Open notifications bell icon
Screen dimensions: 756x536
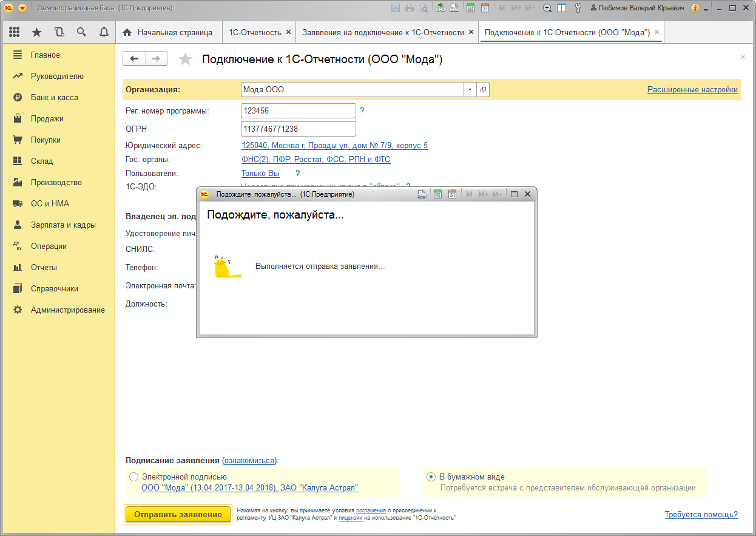tap(104, 32)
